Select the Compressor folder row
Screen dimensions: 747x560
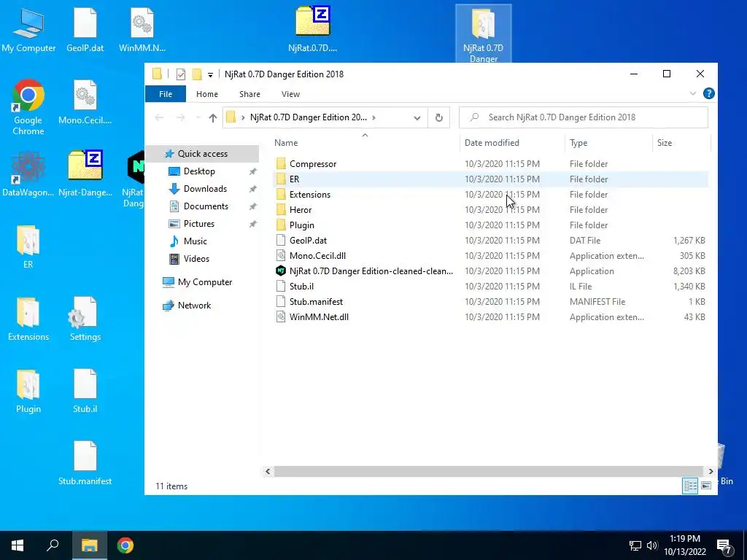(x=491, y=164)
